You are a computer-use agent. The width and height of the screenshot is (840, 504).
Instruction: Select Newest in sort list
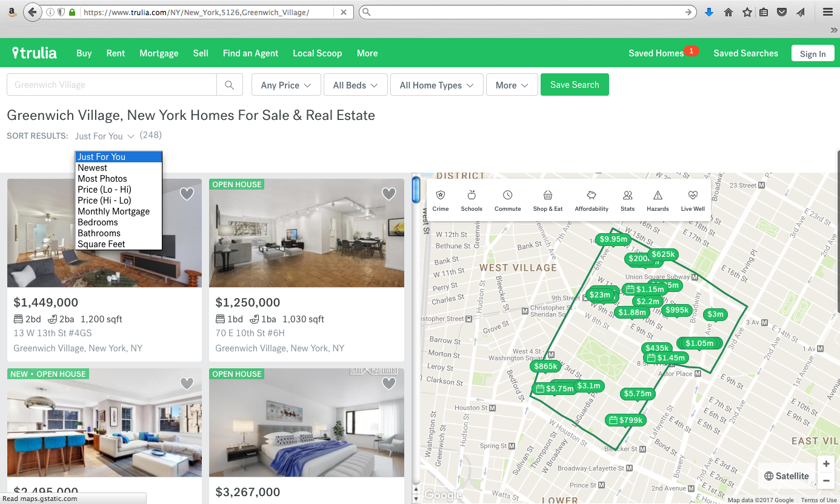click(x=92, y=168)
